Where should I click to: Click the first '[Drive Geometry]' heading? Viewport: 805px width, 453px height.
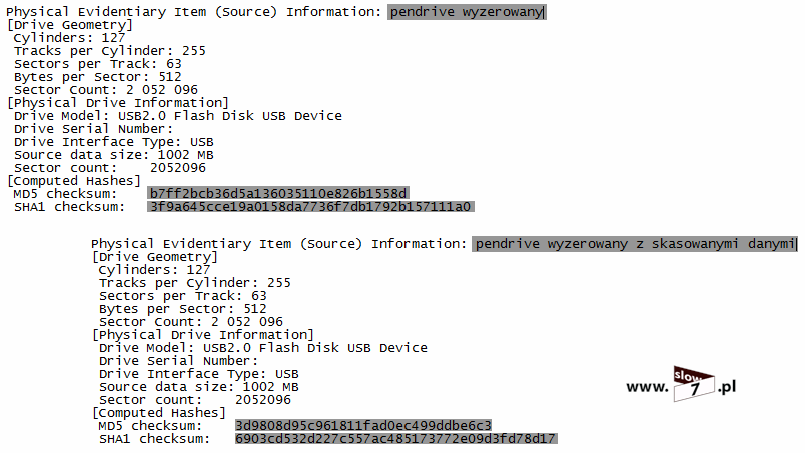[70, 25]
